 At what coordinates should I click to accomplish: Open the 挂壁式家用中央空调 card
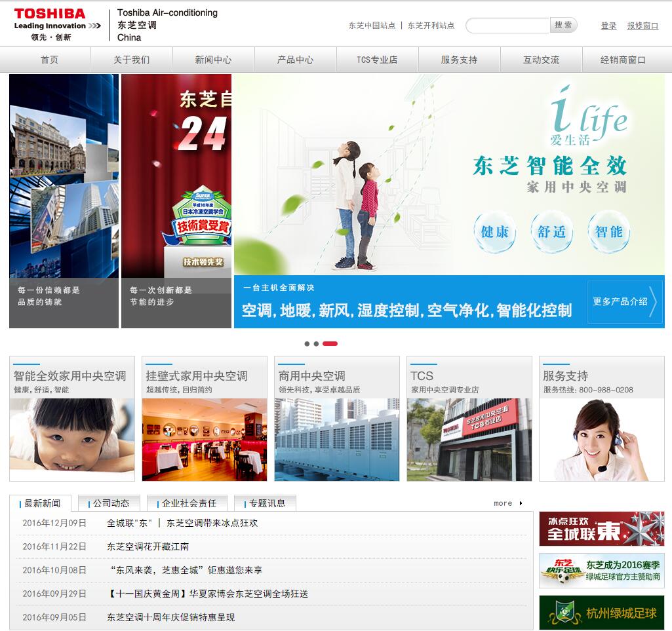coord(205,419)
